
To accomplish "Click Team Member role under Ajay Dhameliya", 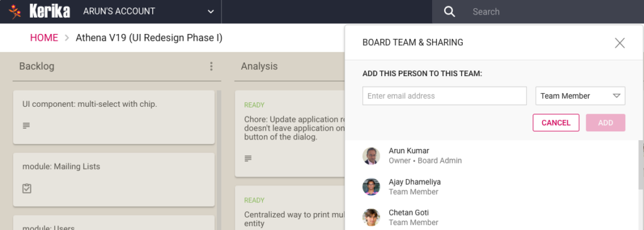I will [x=413, y=192].
